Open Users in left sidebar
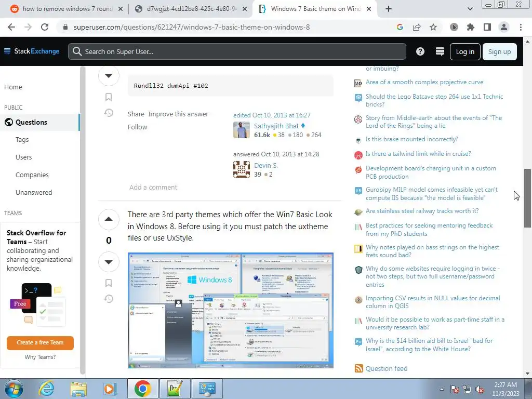The width and height of the screenshot is (532, 399). click(23, 157)
